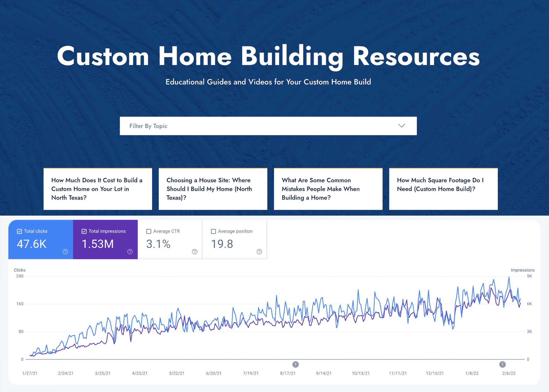Open the Total impressions help icon
This screenshot has width=549, height=392.
[130, 251]
